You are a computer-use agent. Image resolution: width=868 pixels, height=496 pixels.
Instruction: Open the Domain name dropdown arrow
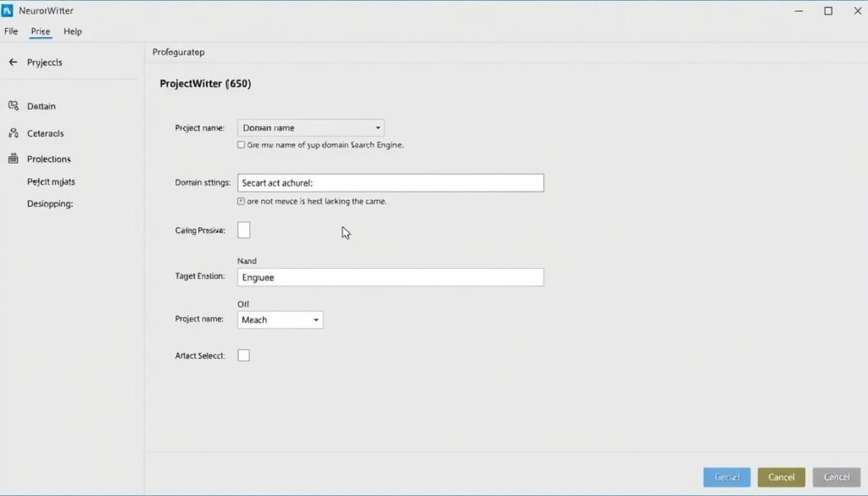tap(376, 127)
